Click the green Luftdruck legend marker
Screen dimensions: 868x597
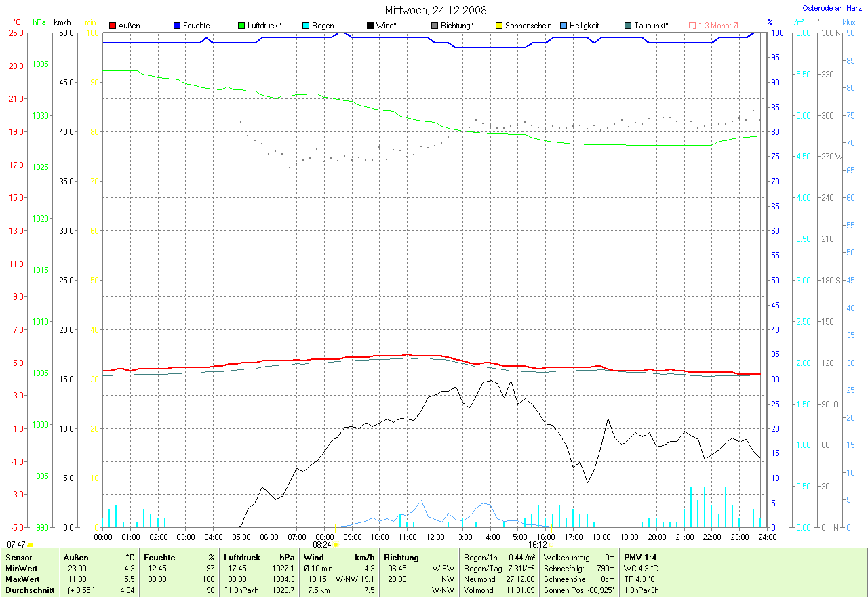click(241, 26)
